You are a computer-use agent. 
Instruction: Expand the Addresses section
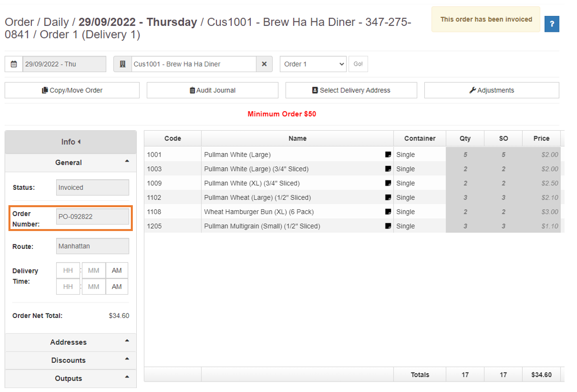point(71,342)
